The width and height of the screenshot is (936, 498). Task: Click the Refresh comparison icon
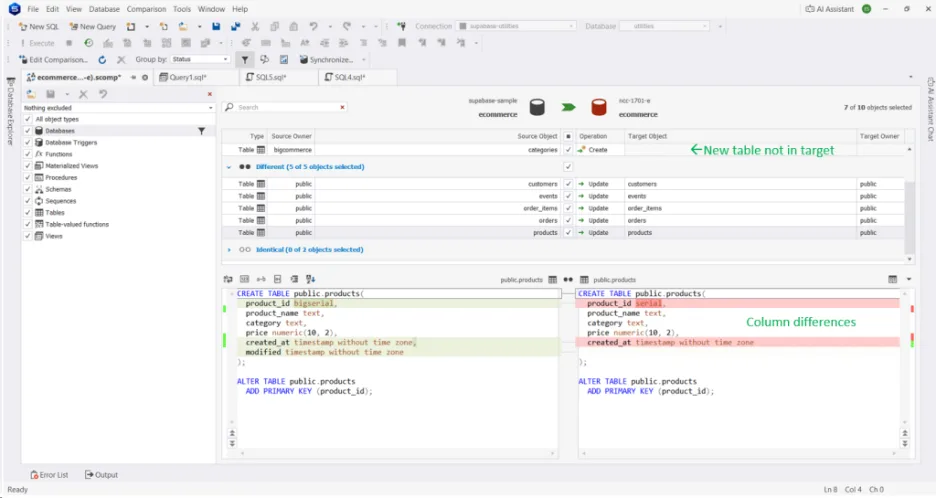(x=102, y=60)
